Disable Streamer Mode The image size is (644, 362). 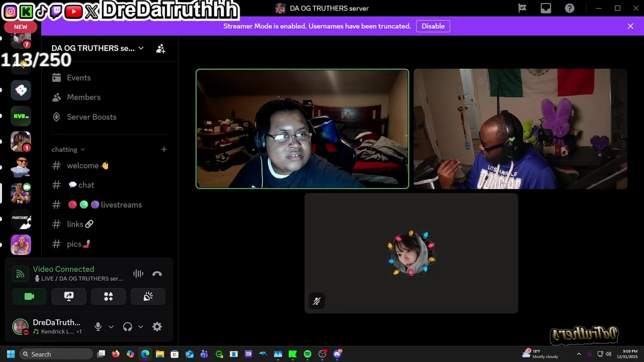tap(433, 26)
